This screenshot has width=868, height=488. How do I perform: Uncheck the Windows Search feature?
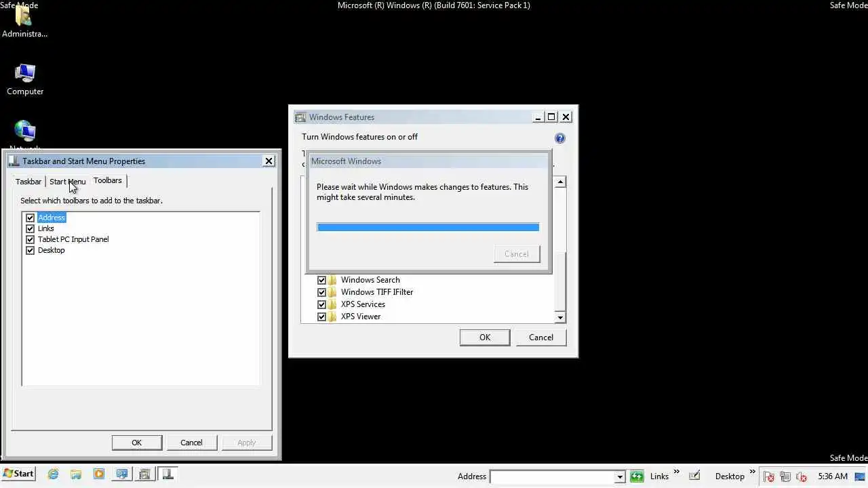point(322,280)
